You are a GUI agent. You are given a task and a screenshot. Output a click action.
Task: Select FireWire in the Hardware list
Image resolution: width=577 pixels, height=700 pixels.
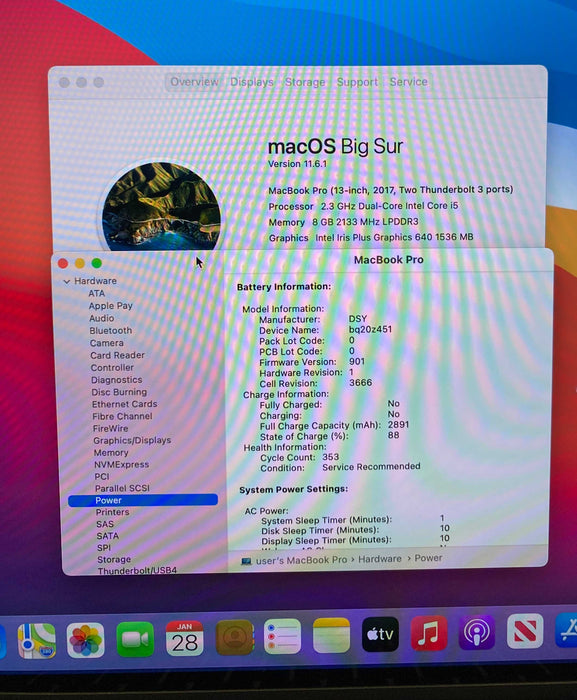point(111,428)
